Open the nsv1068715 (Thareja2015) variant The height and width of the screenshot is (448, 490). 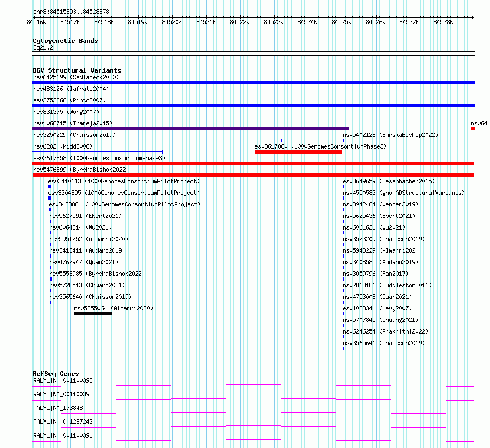click(x=73, y=123)
